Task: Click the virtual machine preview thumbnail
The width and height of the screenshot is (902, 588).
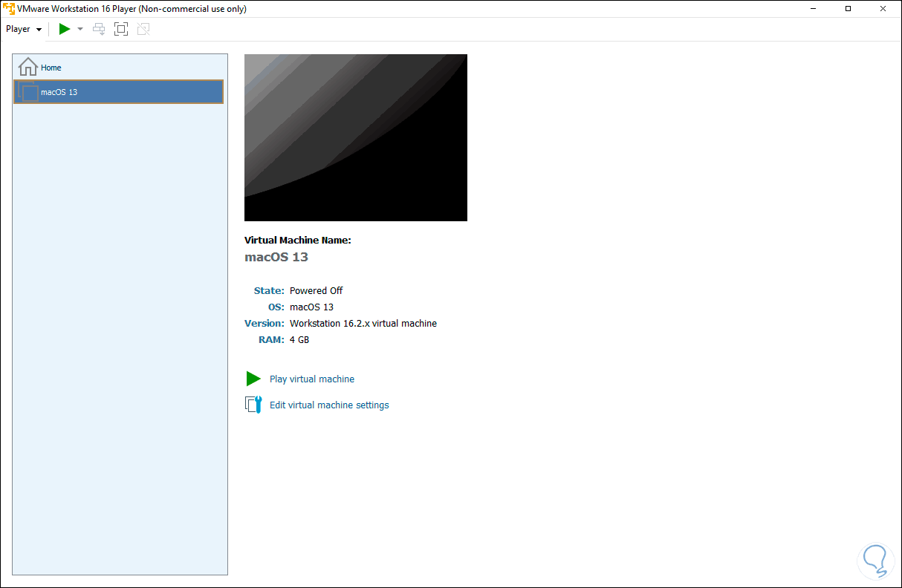Action: coord(356,137)
